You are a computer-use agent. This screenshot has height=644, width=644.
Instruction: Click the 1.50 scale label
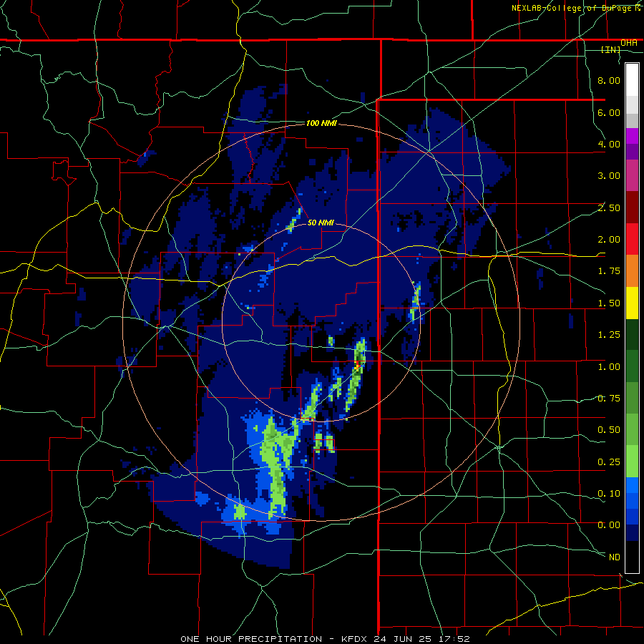[609, 303]
